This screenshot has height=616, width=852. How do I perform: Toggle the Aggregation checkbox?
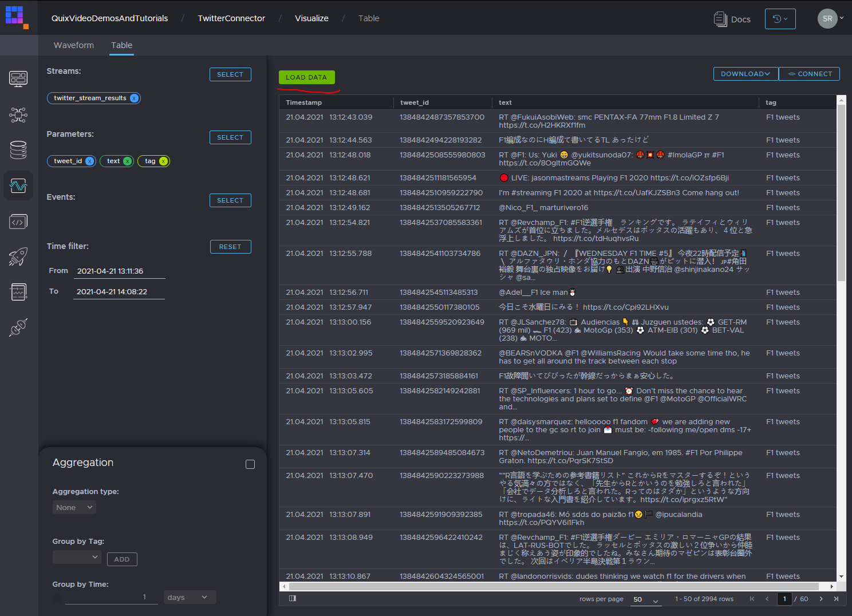pyautogui.click(x=250, y=464)
